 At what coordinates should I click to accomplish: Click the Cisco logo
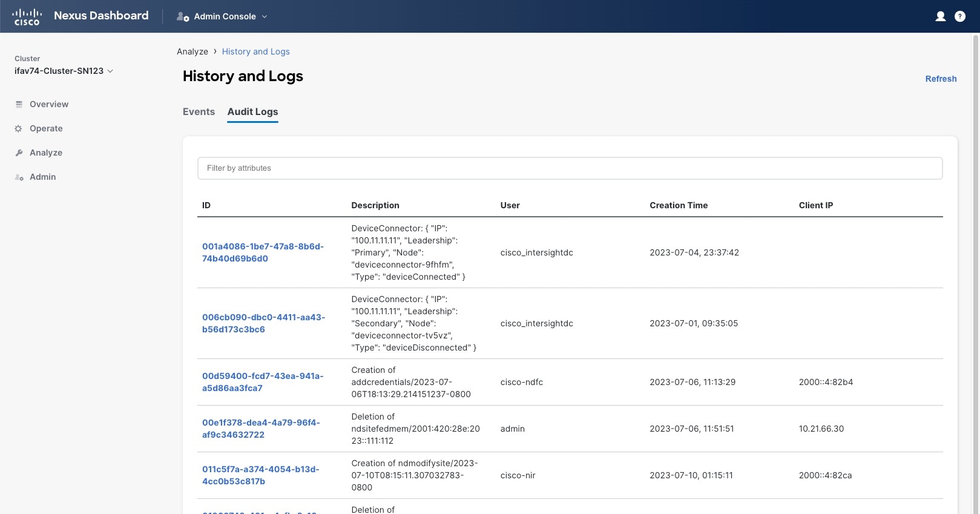pos(27,16)
